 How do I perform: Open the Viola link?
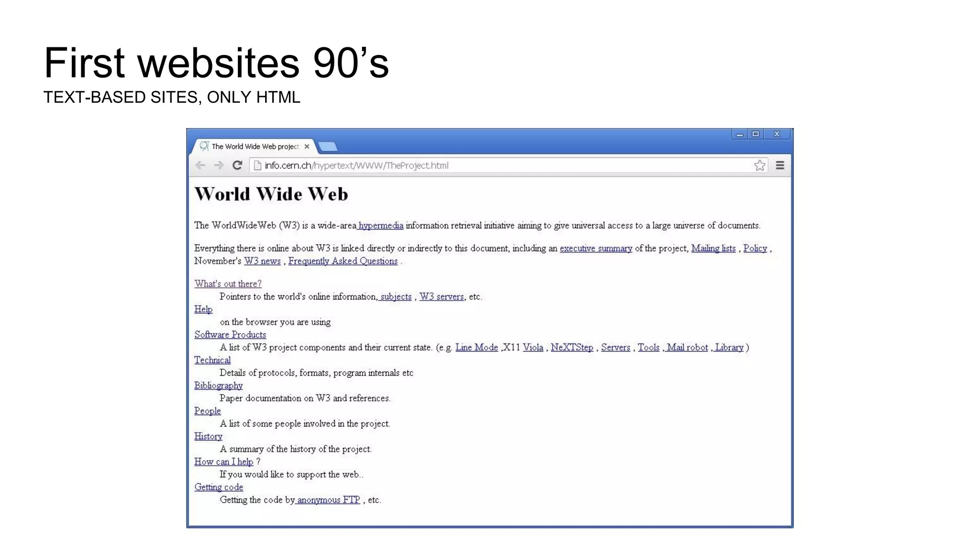(x=533, y=347)
